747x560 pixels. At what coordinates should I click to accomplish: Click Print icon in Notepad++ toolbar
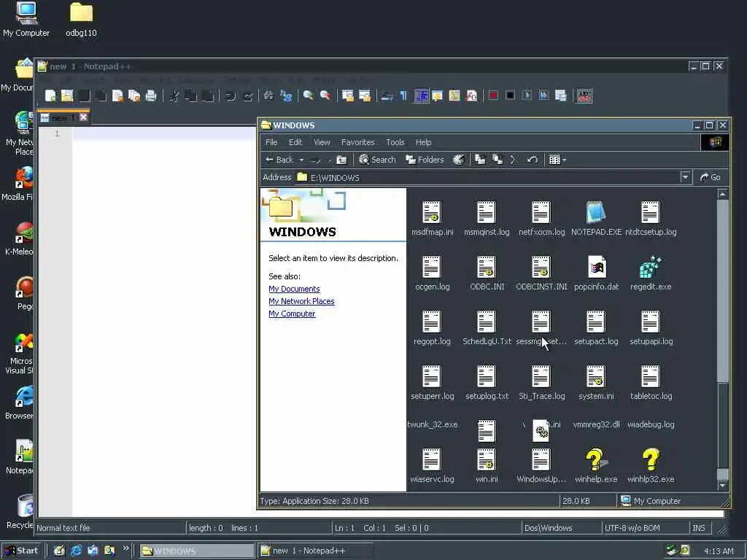(150, 96)
